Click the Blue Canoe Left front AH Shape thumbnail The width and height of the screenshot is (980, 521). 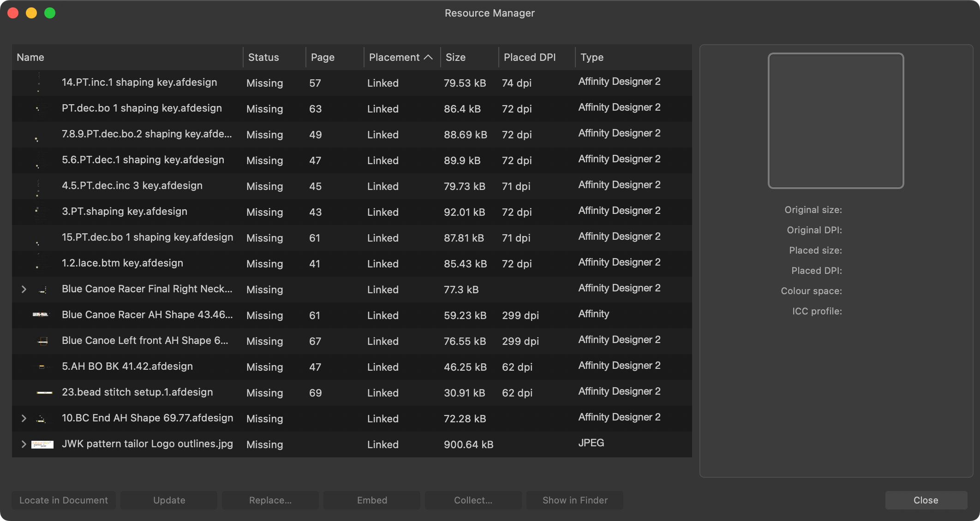coord(42,341)
